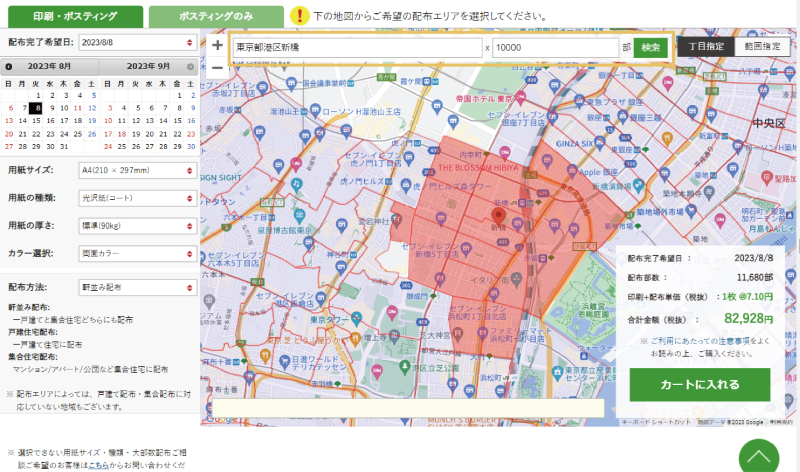This screenshot has width=800, height=472.
Task: Open カラー選択 dropdown 両面カラー
Action: coord(138,254)
